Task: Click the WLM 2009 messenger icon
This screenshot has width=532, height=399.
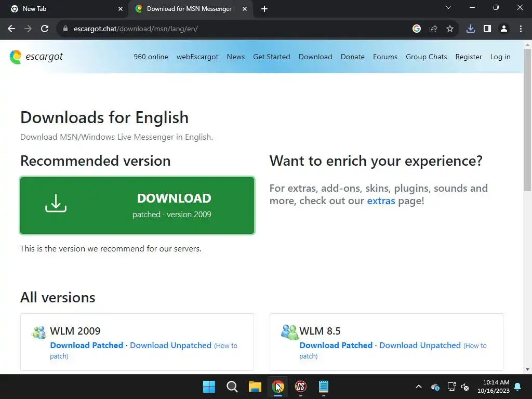Action: tap(38, 332)
